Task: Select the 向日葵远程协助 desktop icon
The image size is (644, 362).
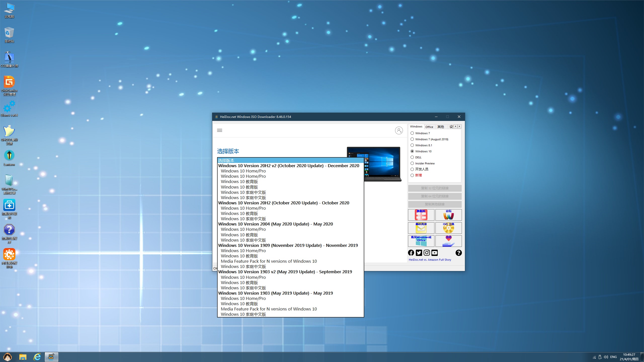Action: [9, 258]
